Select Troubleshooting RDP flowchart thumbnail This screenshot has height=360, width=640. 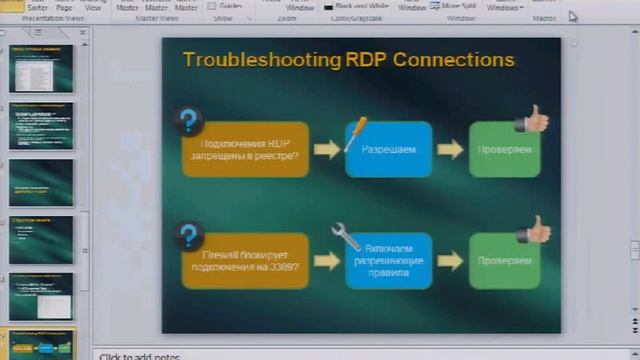coord(41,345)
